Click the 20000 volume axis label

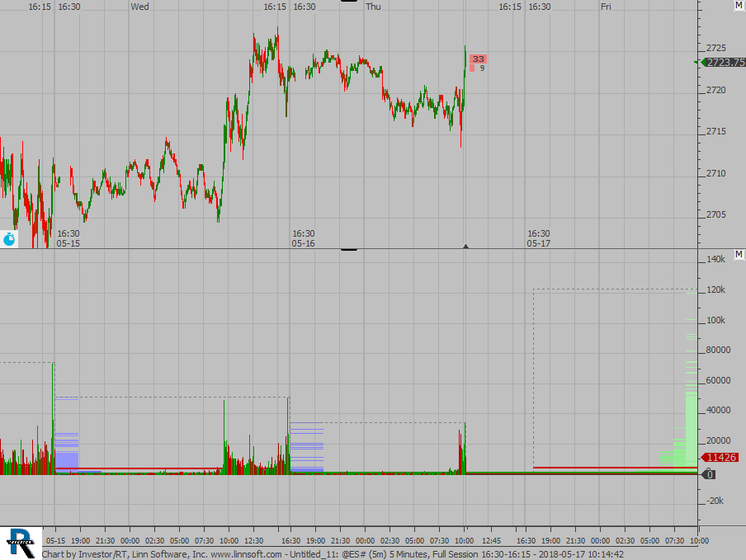pos(719,440)
